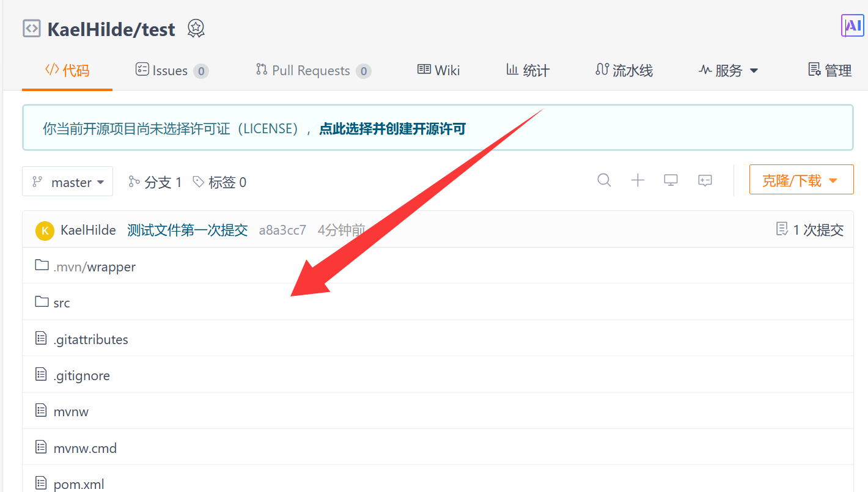This screenshot has height=492, width=868.
Task: Click the badge icon beside KaelHilde/test
Action: [196, 29]
